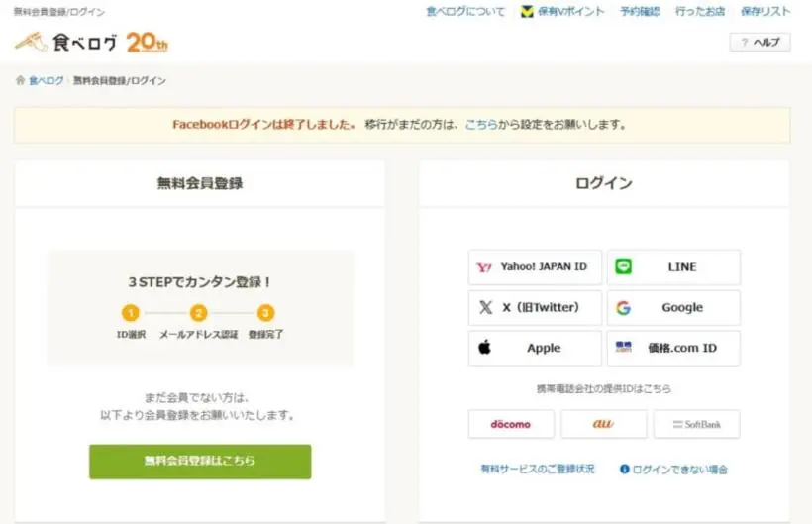Log in with SoftBank
This screenshot has width=812, height=524.
pyautogui.click(x=696, y=424)
